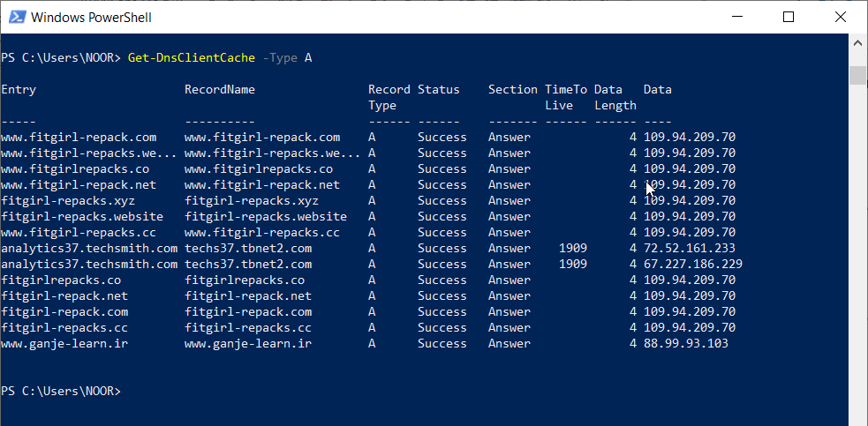The image size is (868, 426).
Task: Maximize the Windows PowerShell window
Action: click(x=789, y=17)
